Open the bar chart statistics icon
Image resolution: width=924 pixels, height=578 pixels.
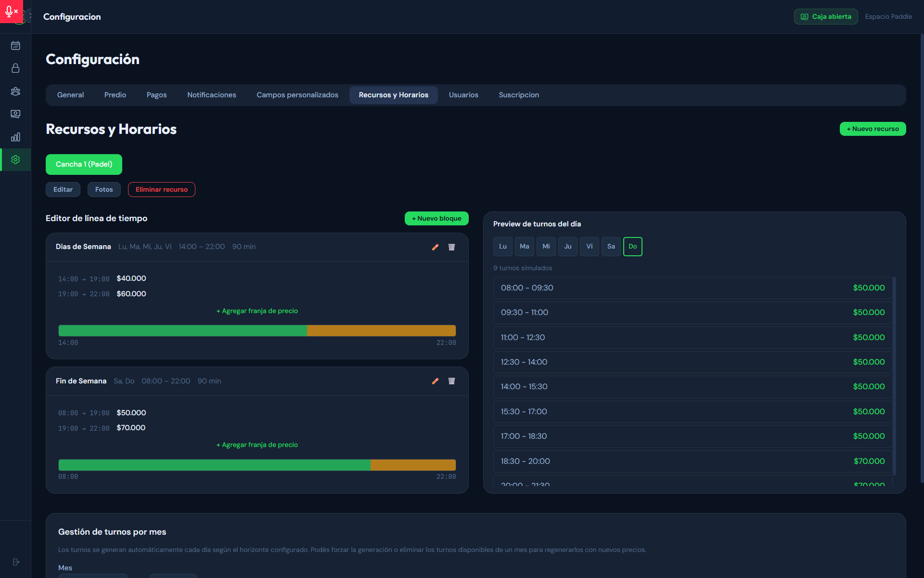15,137
